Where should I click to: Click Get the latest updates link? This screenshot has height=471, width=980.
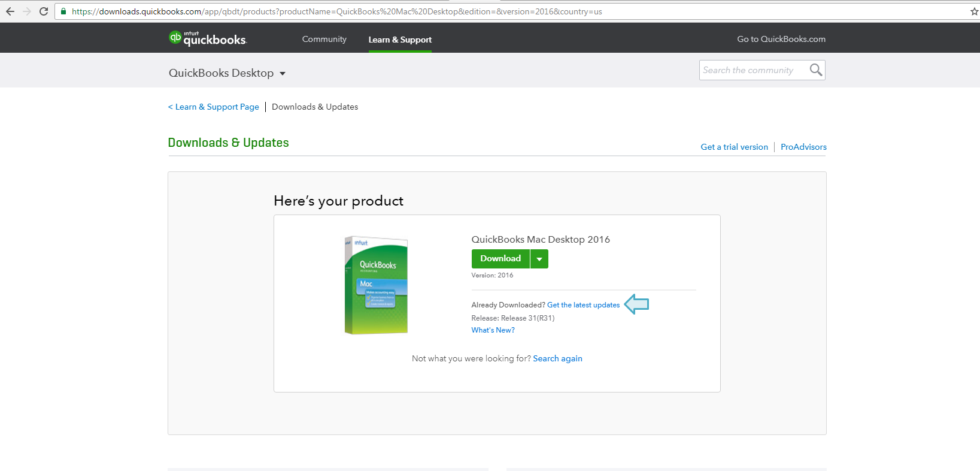pyautogui.click(x=584, y=305)
